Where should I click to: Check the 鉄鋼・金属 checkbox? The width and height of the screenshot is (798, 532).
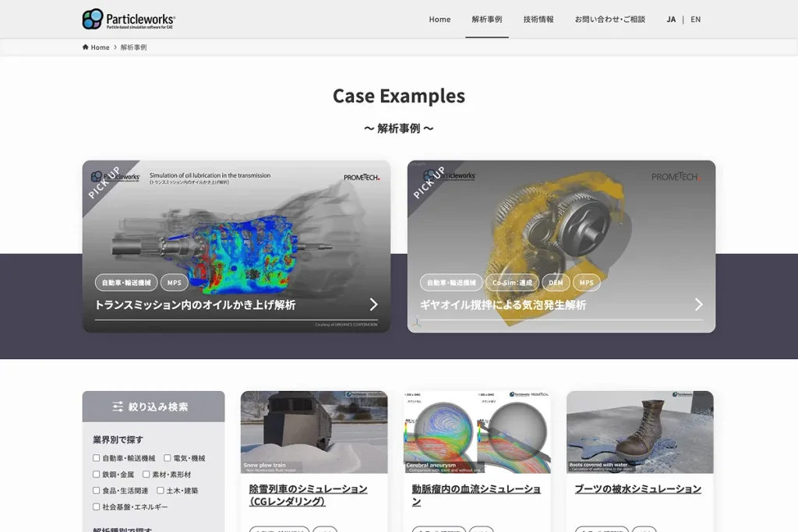(96, 474)
